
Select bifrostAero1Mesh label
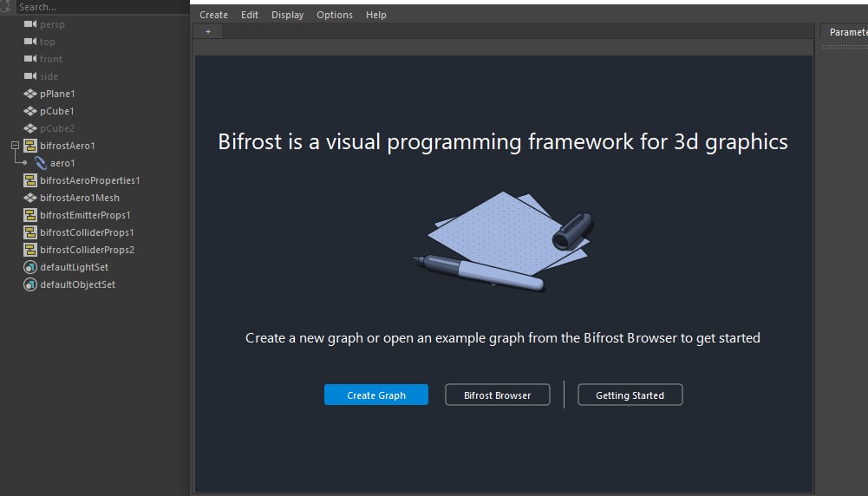[x=80, y=198]
